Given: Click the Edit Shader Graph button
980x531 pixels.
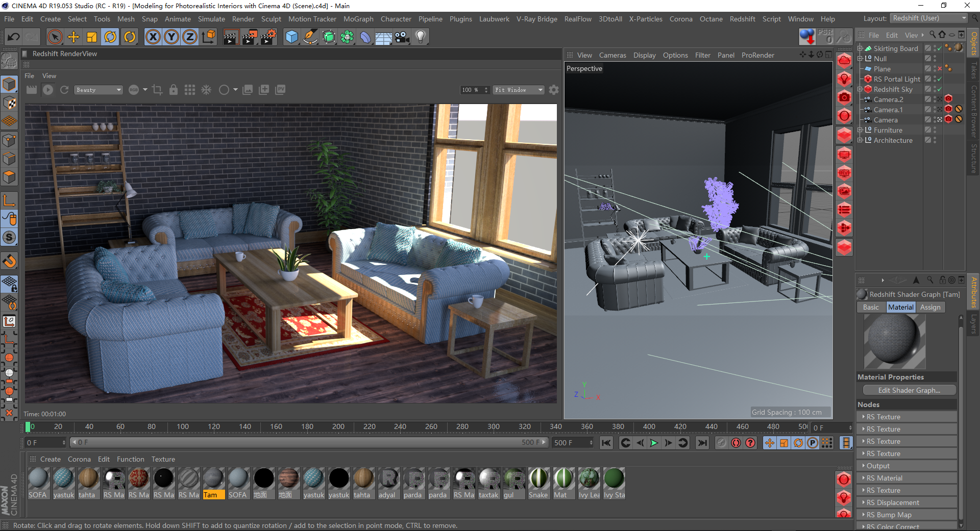Looking at the screenshot, I should tap(909, 390).
